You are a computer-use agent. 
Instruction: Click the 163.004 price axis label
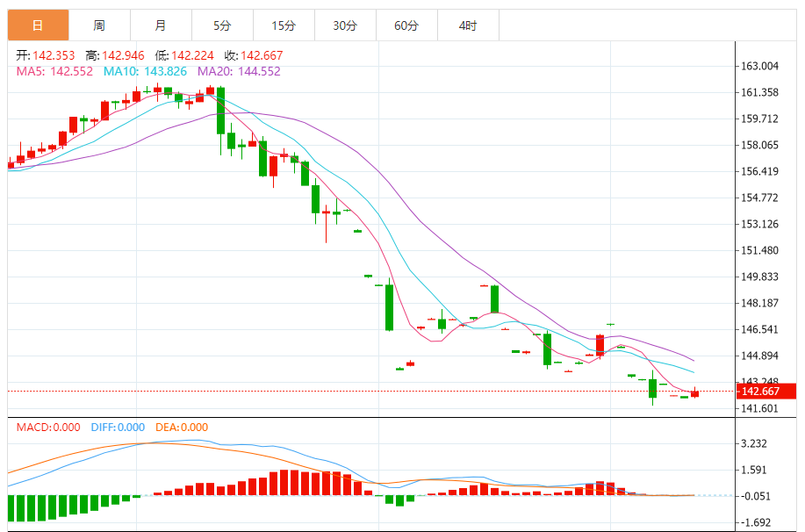759,66
